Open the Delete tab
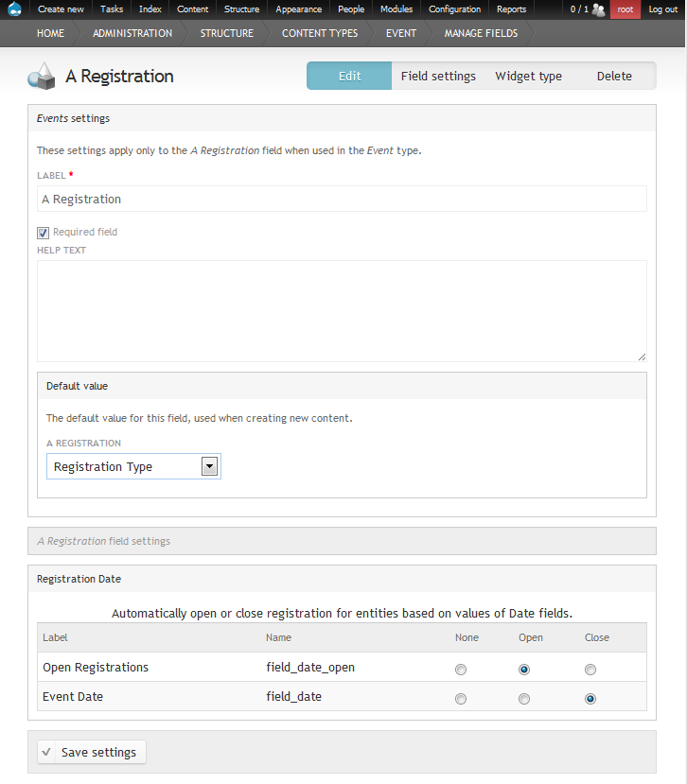 pyautogui.click(x=614, y=77)
